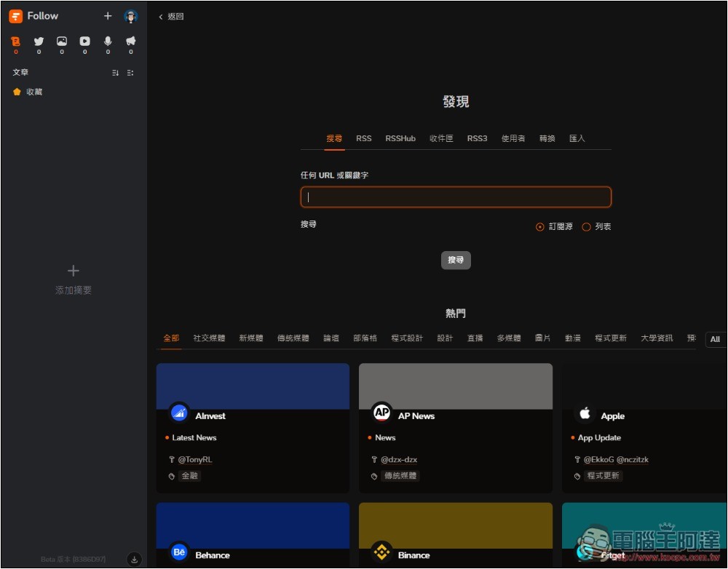Filter trending by 部落格
Viewport: 728px width, 569px height.
pos(365,338)
